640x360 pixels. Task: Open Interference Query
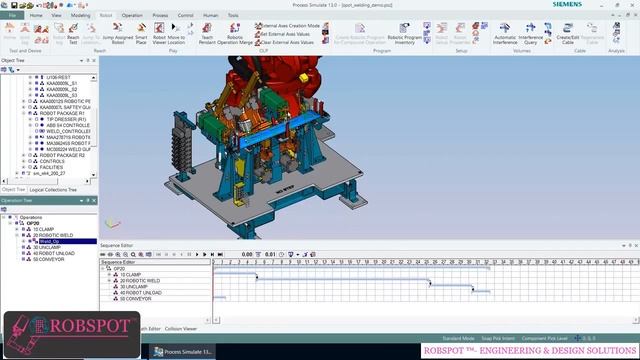tap(530, 33)
